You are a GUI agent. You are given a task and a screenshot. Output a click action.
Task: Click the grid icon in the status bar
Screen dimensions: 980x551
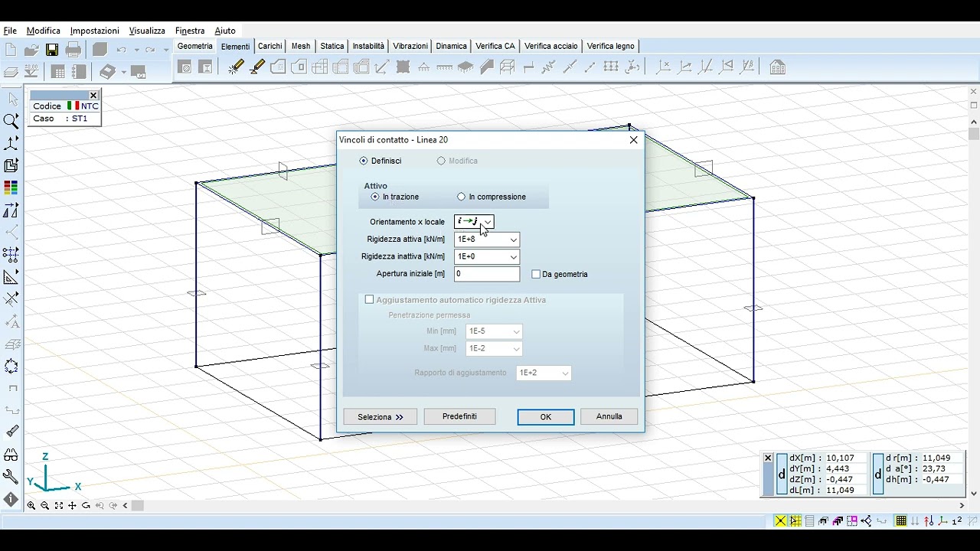(901, 521)
